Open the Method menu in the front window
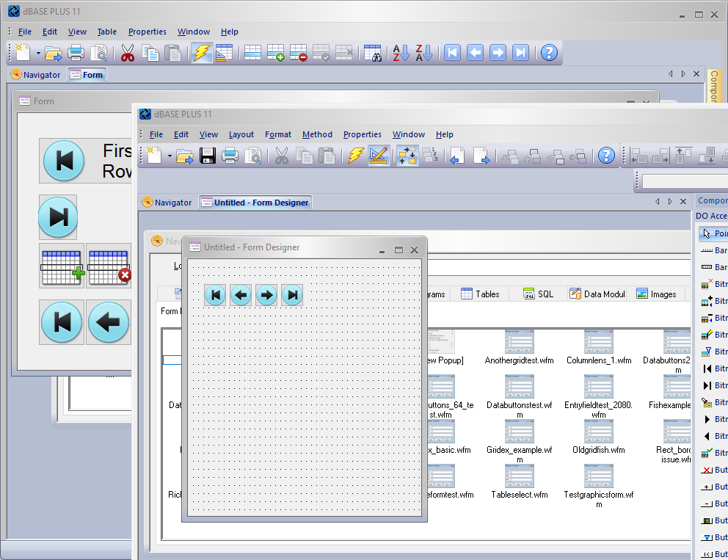728x560 pixels. 317,134
